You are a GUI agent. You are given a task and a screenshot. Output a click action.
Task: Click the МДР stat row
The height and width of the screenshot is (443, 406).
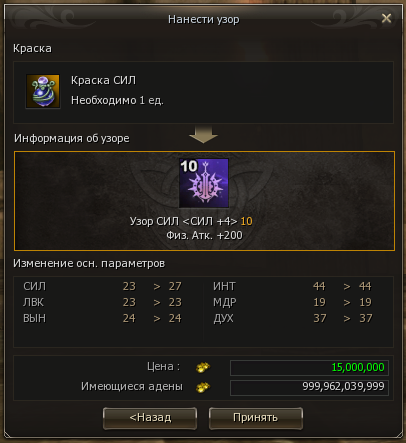(x=293, y=302)
